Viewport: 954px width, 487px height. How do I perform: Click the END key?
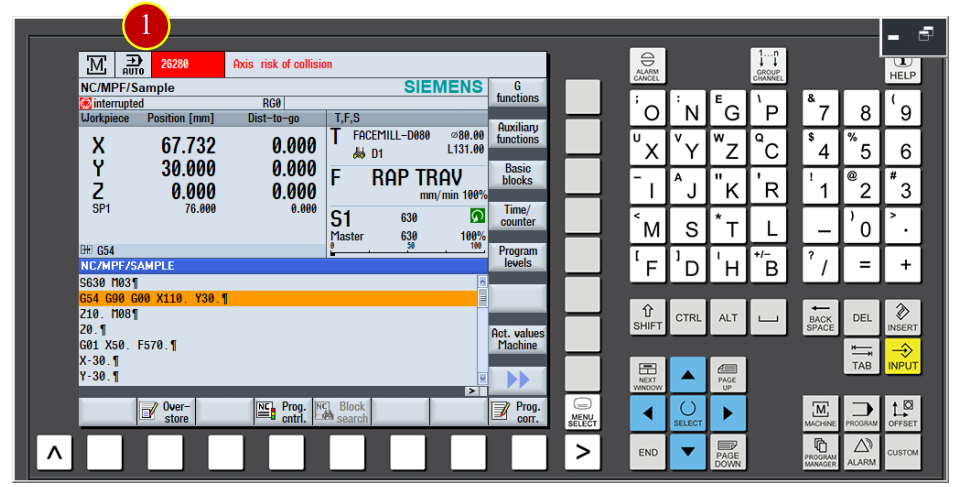[647, 452]
